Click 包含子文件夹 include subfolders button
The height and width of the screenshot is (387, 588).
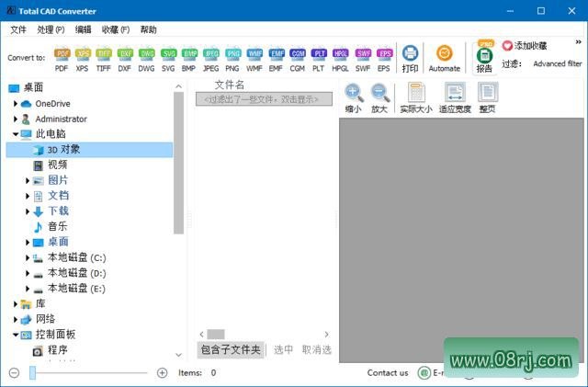coord(231,350)
